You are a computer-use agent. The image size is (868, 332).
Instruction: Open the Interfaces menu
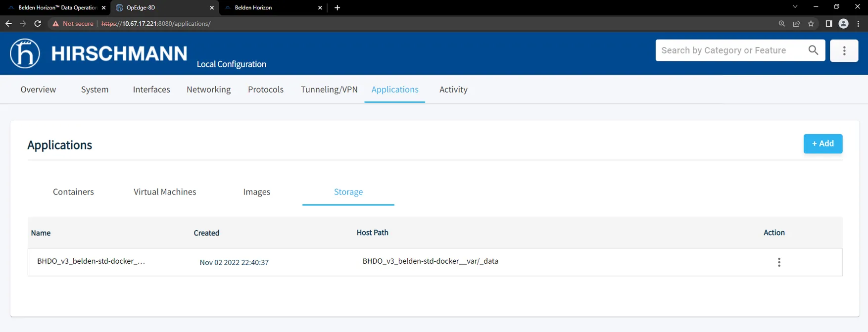(151, 90)
